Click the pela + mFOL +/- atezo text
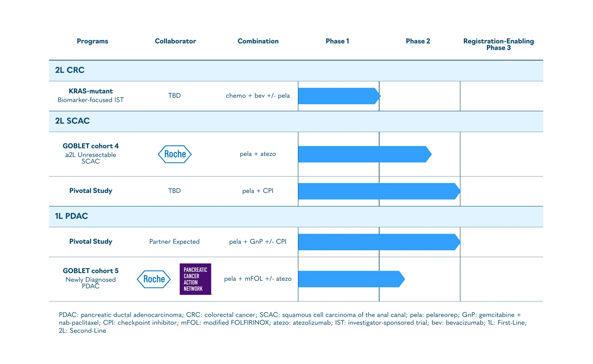 point(258,279)
